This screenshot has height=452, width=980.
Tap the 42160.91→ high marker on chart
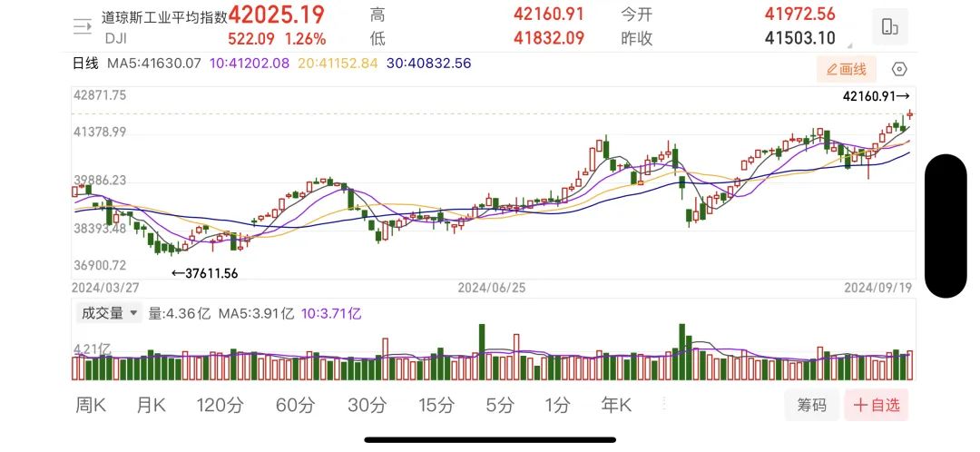[x=876, y=96]
